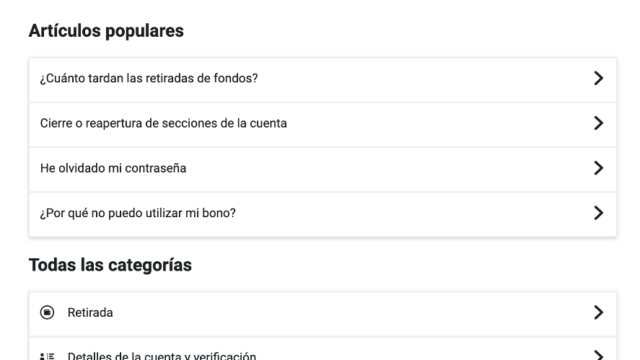Click chevron arrow beside Cierre o reapertura
Image resolution: width=640 pixels, height=360 pixels.
598,123
